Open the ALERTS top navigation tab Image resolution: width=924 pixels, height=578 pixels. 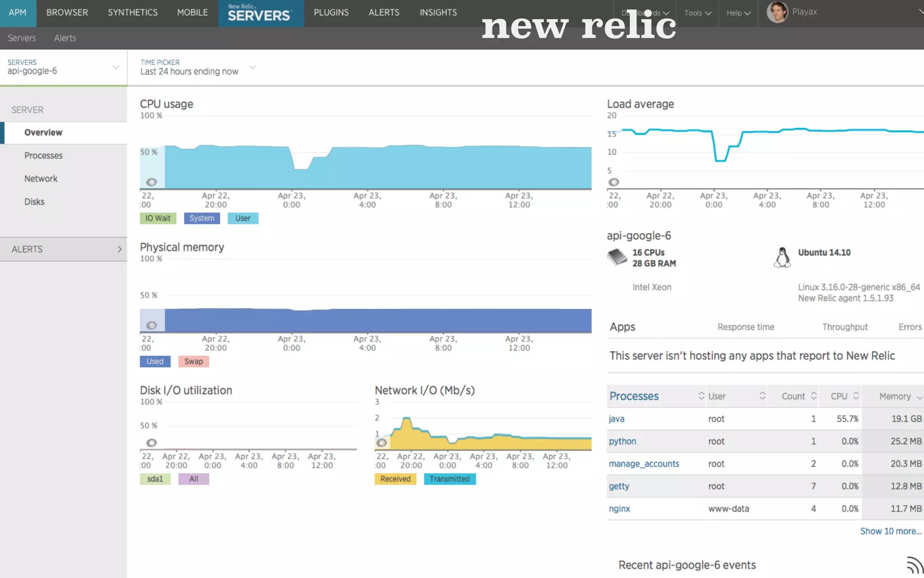tap(384, 13)
